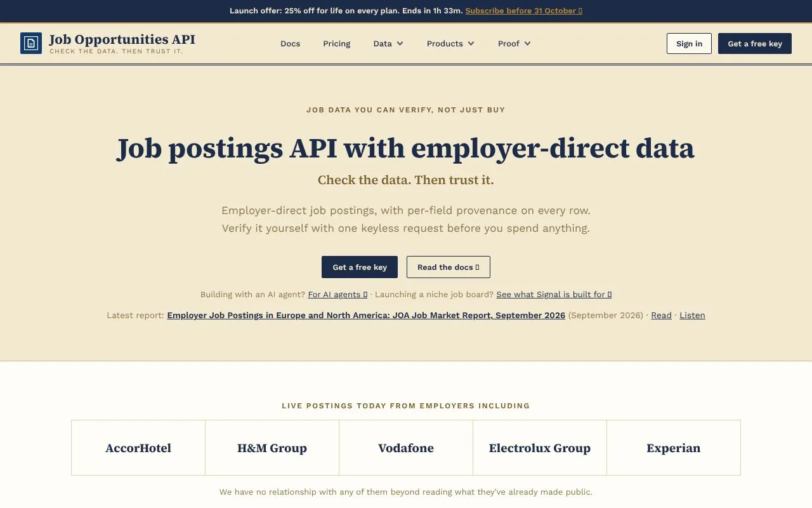The image size is (812, 508).
Task: Click the no relationship disclaimer text
Action: pyautogui.click(x=406, y=492)
